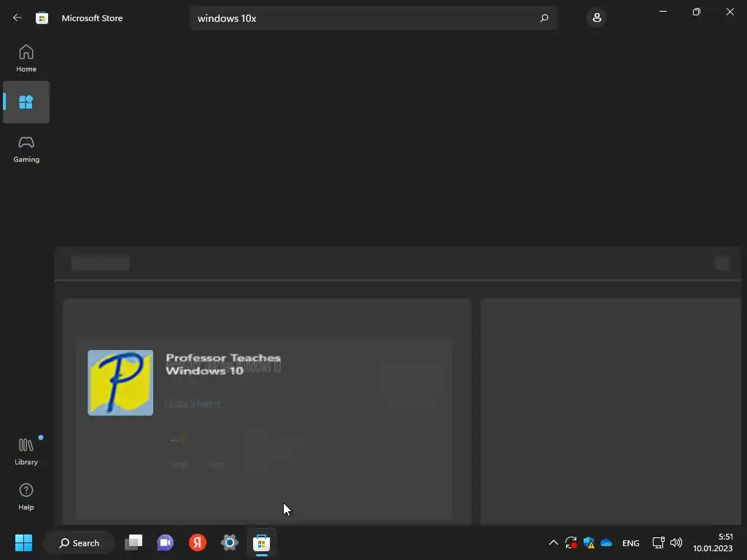The width and height of the screenshot is (747, 560).
Task: Open Task View on the taskbar
Action: (x=133, y=542)
